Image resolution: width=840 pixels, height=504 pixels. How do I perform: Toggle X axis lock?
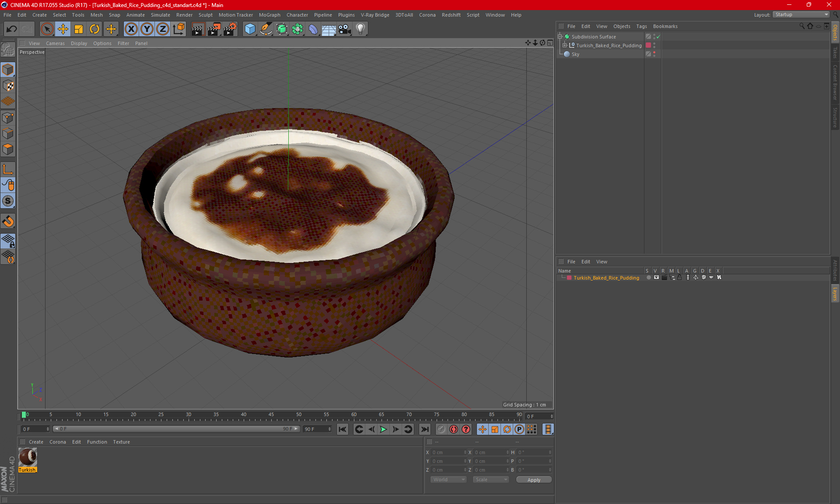pyautogui.click(x=131, y=29)
